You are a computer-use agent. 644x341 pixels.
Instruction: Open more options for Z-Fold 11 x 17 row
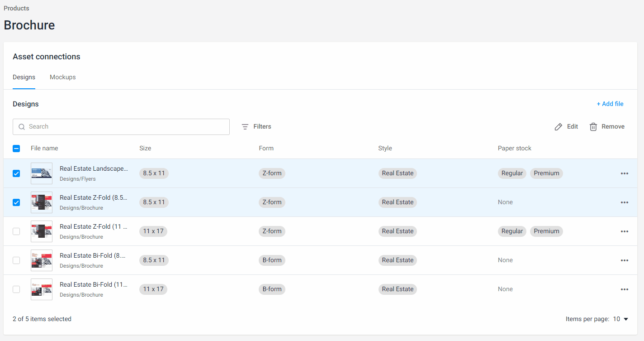[x=624, y=231]
